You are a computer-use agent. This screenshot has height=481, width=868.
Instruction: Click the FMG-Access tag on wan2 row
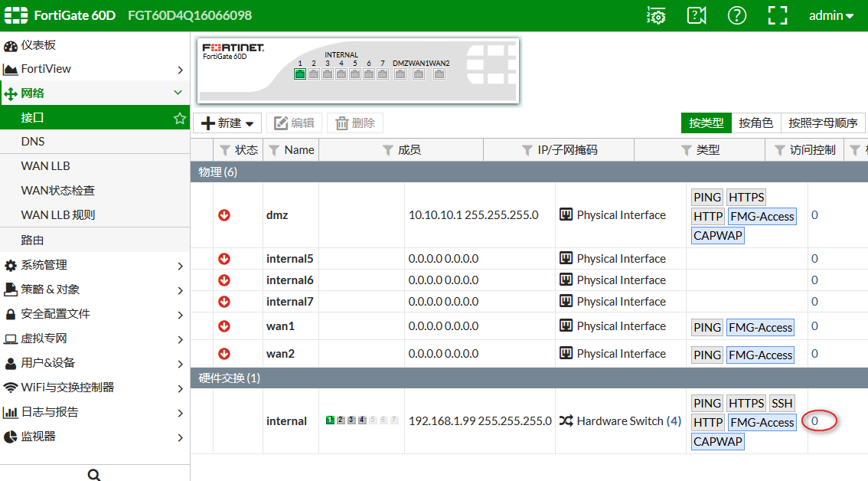point(760,355)
